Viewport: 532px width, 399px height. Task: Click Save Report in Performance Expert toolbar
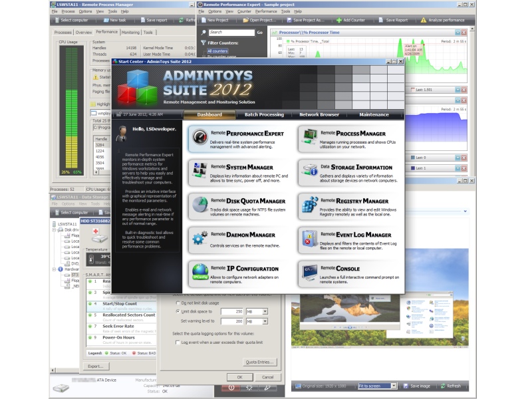[393, 21]
